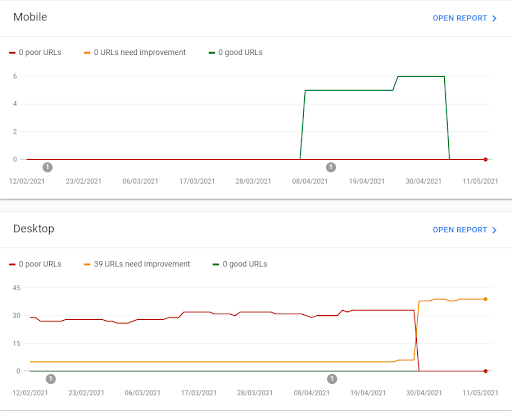512x411 pixels.
Task: Click chevron arrow beside Desktop OPEN REPORT
Action: pyautogui.click(x=494, y=230)
